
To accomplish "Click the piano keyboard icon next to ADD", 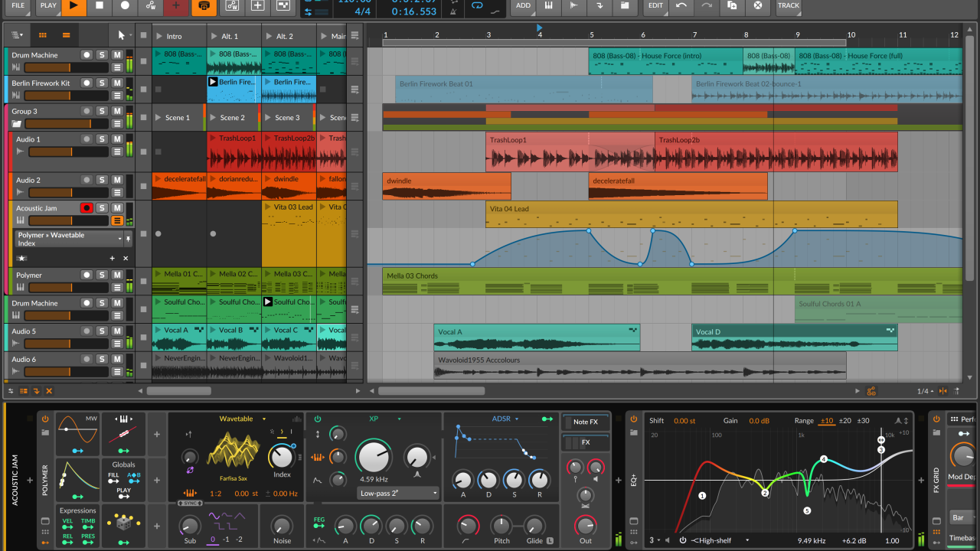I will [548, 7].
